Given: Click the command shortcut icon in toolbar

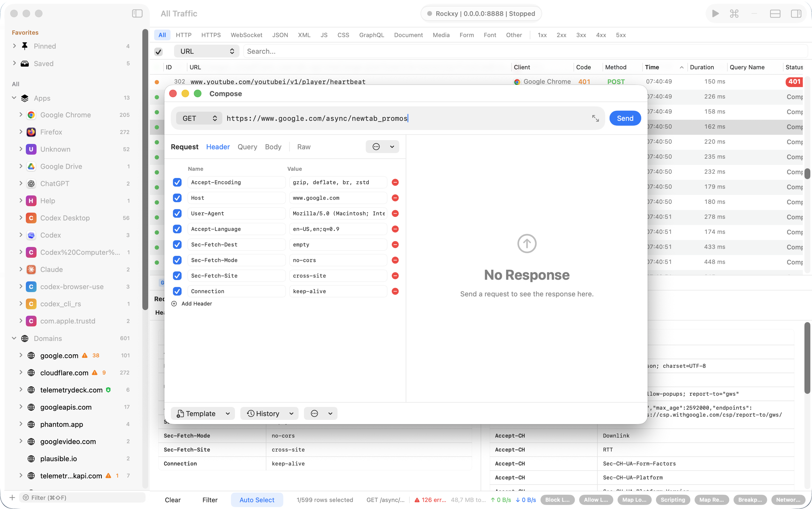Looking at the screenshot, I should (734, 13).
